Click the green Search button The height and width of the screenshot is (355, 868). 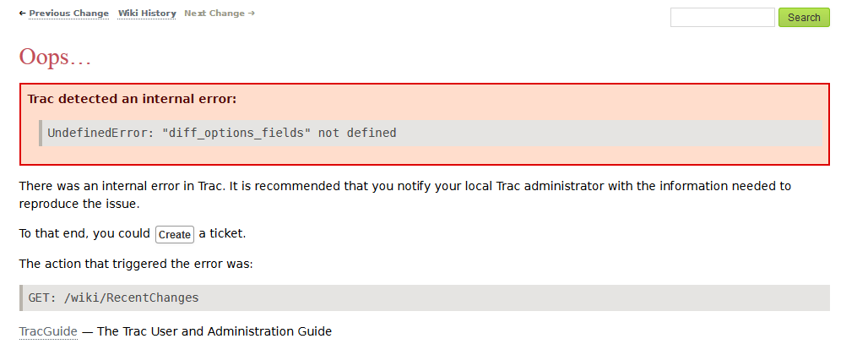click(x=804, y=17)
